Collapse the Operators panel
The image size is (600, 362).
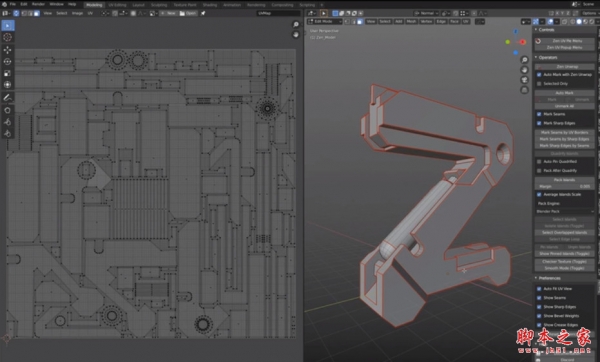pos(536,57)
